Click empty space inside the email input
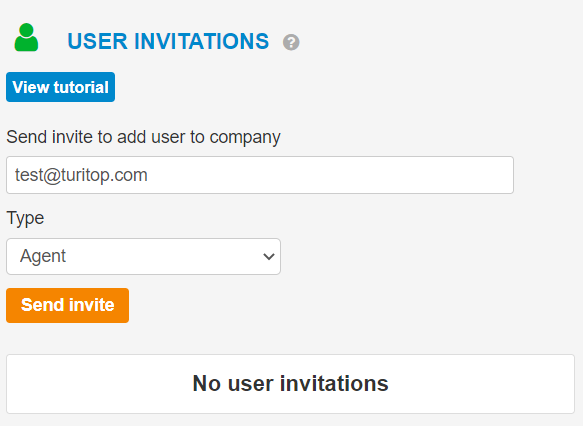 (x=331, y=175)
